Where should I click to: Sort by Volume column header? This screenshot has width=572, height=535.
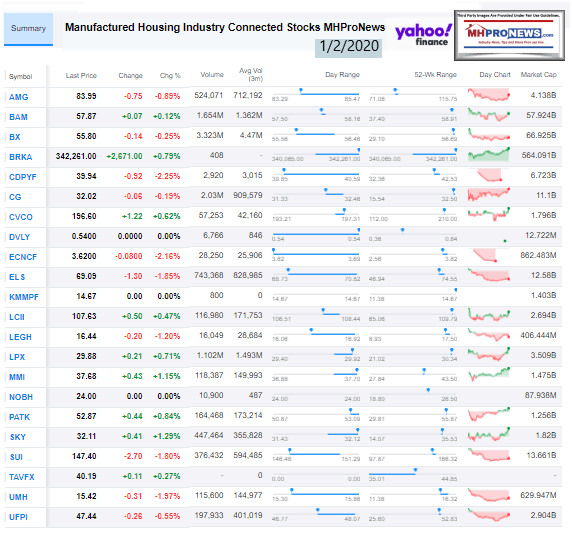(x=212, y=74)
